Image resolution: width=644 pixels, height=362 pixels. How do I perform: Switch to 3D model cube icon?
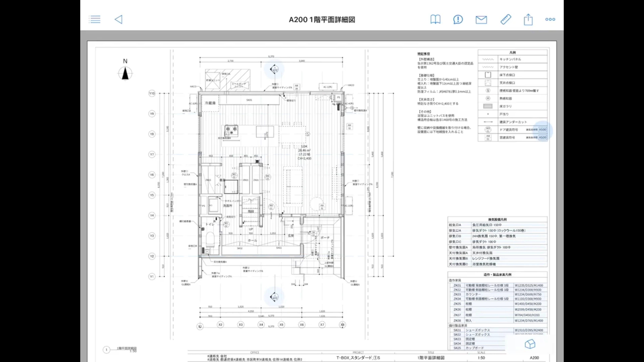[530, 344]
